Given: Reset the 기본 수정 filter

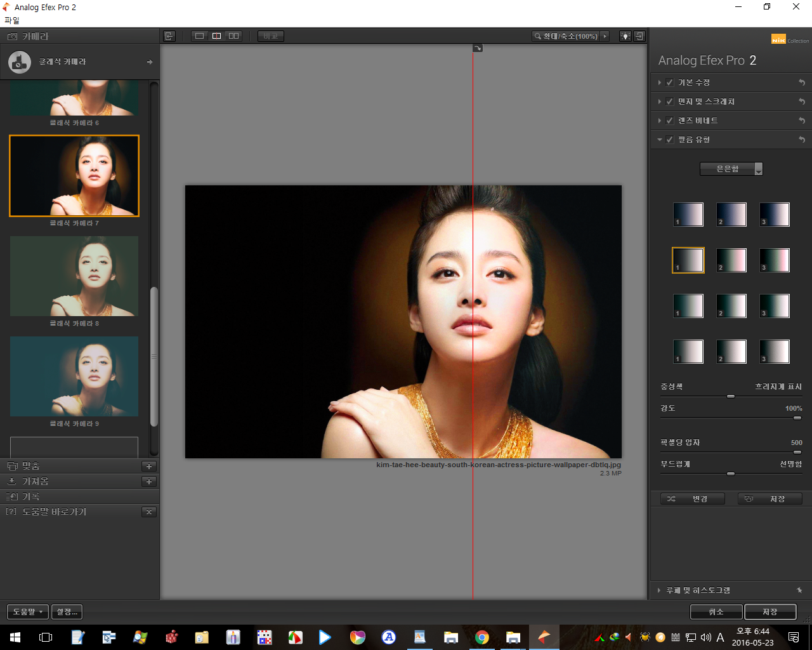Looking at the screenshot, I should (x=802, y=83).
